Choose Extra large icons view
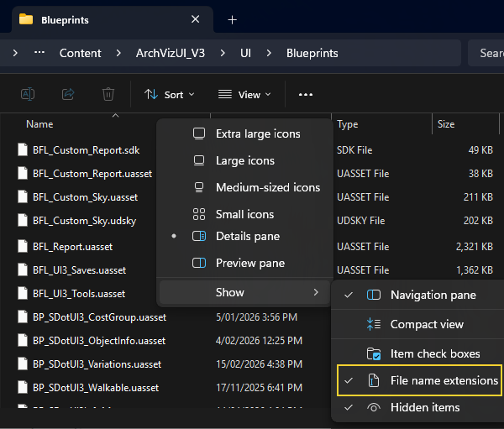 (256, 133)
